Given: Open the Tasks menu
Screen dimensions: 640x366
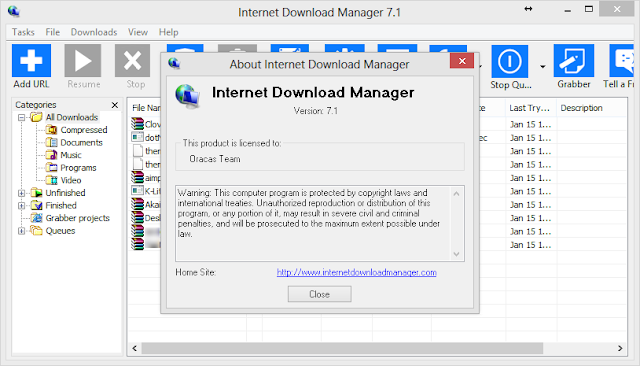Looking at the screenshot, I should tap(23, 32).
